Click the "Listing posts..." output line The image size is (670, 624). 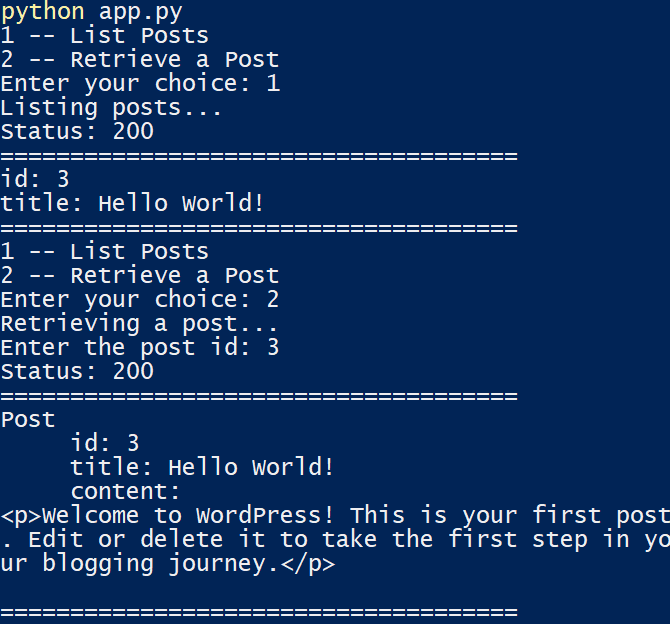[111, 107]
